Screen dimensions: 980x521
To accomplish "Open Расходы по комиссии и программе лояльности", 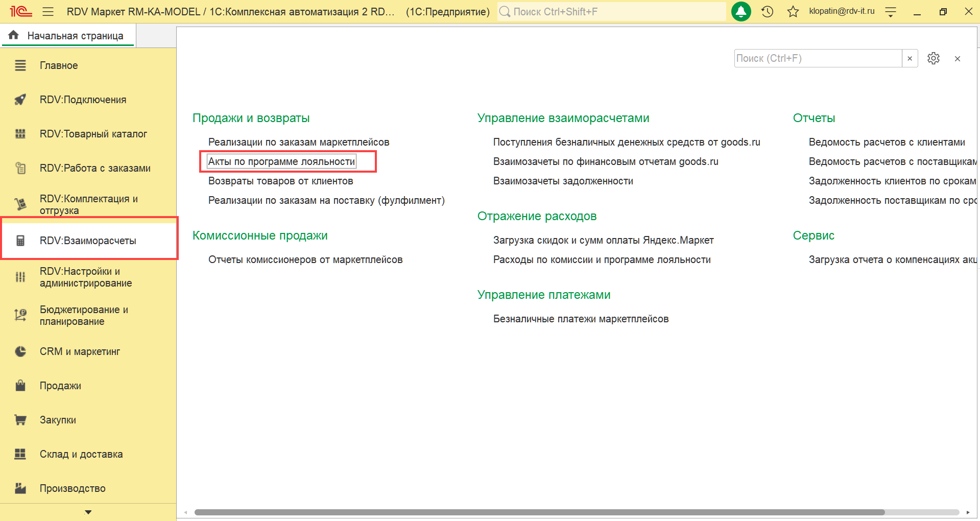I will [x=602, y=259].
